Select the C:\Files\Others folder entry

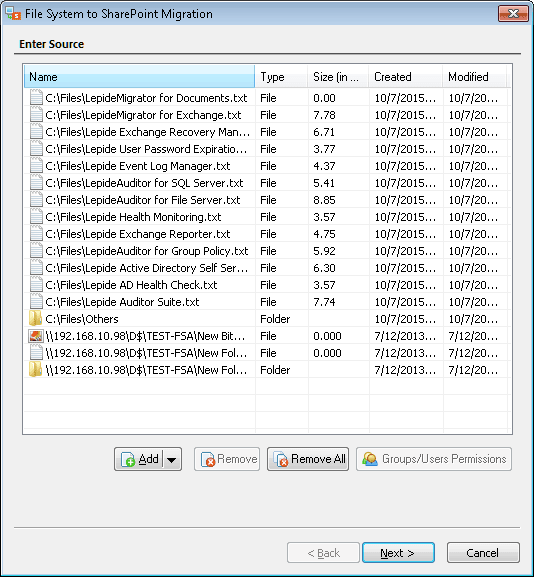(x=82, y=319)
